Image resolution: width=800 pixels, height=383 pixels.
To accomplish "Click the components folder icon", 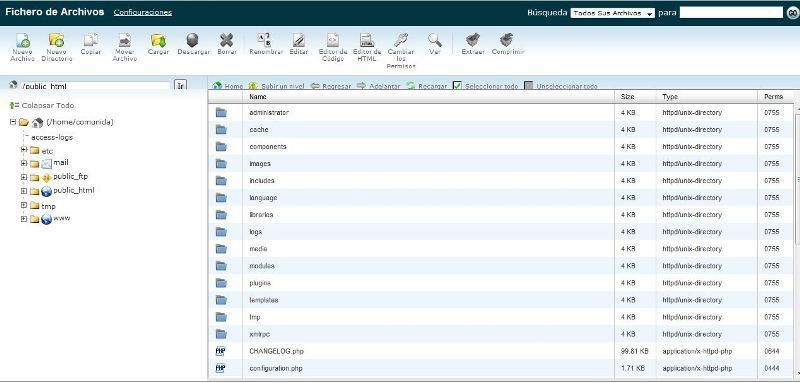I will click(221, 146).
